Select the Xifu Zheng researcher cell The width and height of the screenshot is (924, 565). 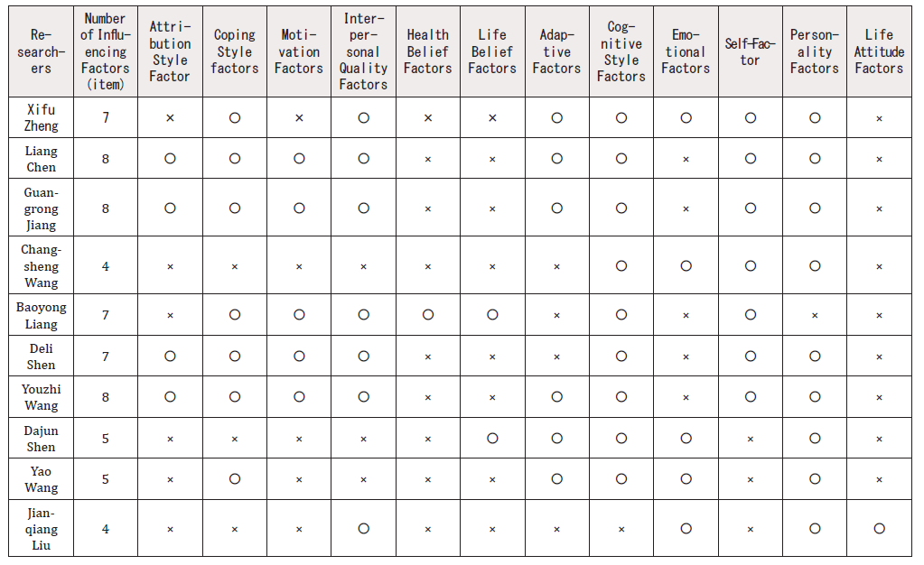click(x=41, y=118)
